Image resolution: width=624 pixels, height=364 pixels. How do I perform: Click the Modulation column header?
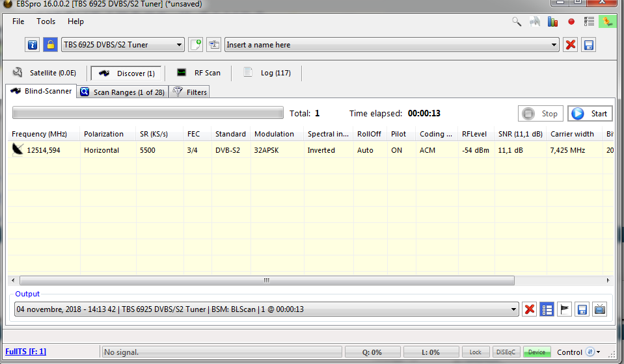tap(277, 134)
